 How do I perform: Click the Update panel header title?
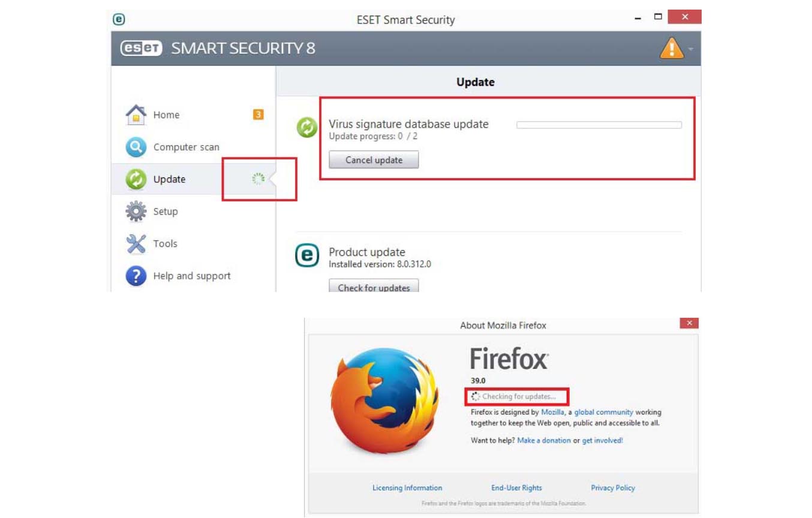[476, 82]
